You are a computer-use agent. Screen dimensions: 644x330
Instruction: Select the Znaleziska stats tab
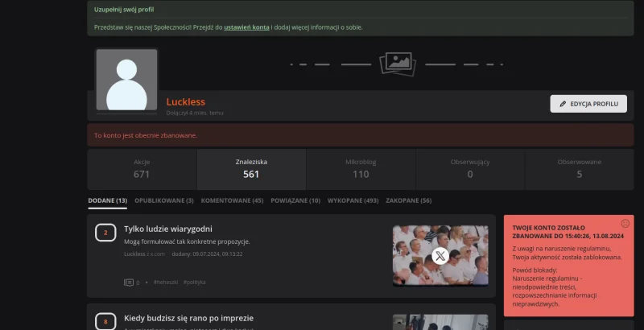(251, 168)
